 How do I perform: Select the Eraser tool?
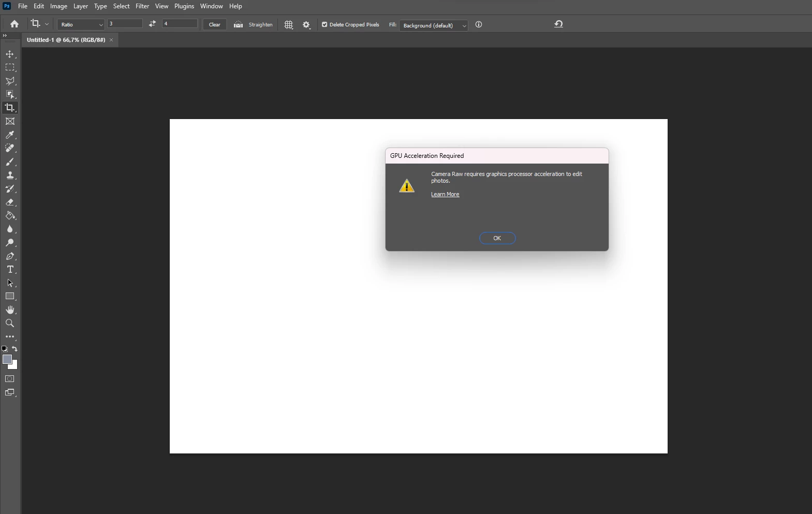10,202
